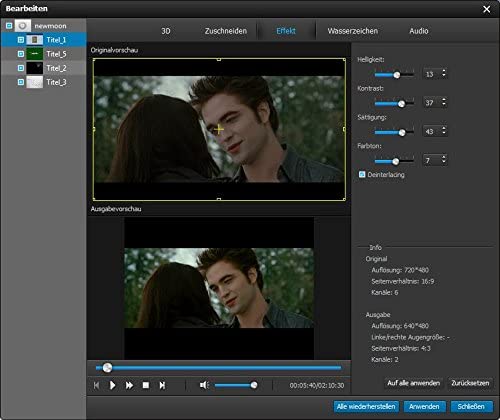Select the Titel_3 thumbnail
This screenshot has height=420, width=500.
tap(35, 82)
